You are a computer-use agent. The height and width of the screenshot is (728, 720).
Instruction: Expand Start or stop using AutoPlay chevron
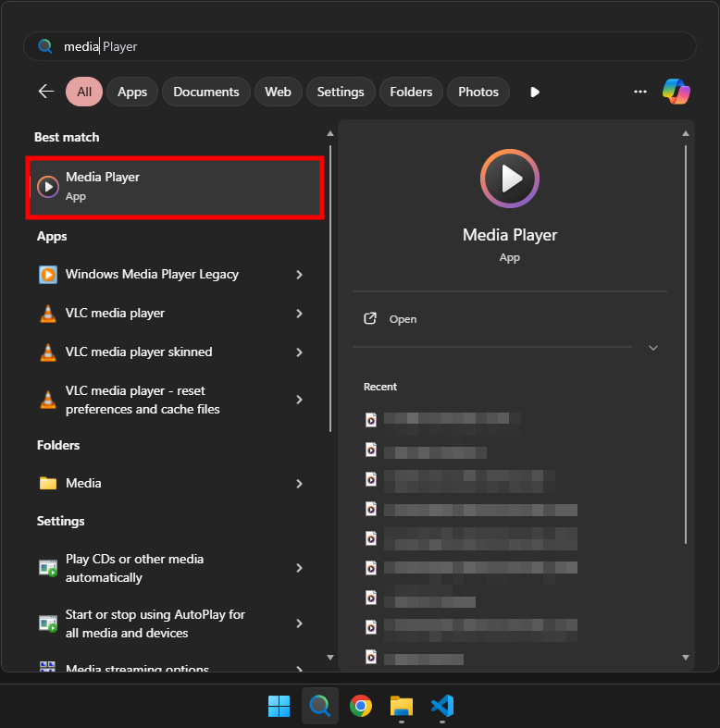coord(300,623)
